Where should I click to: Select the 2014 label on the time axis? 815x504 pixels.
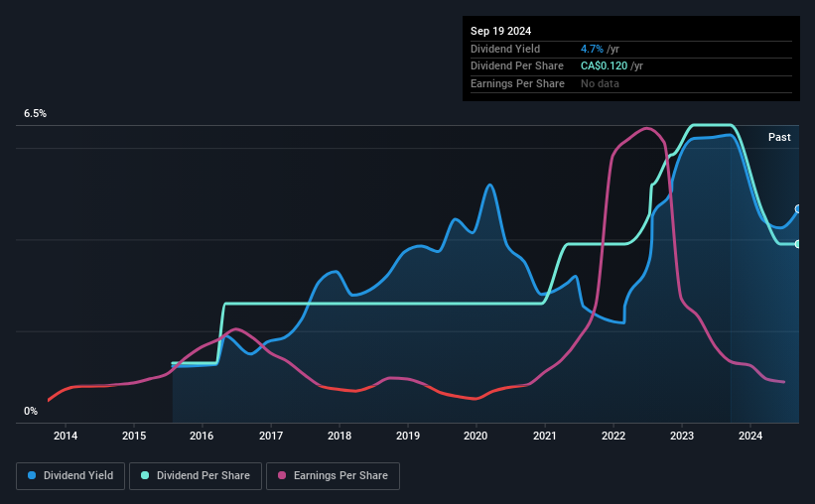click(x=66, y=436)
